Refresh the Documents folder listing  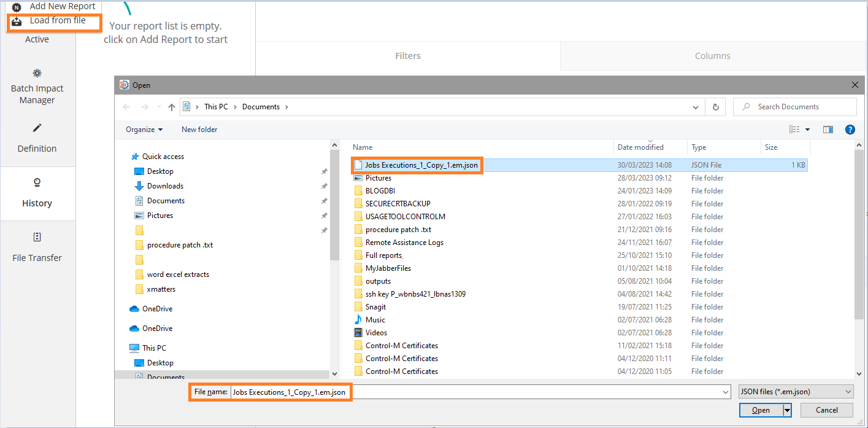coord(715,107)
